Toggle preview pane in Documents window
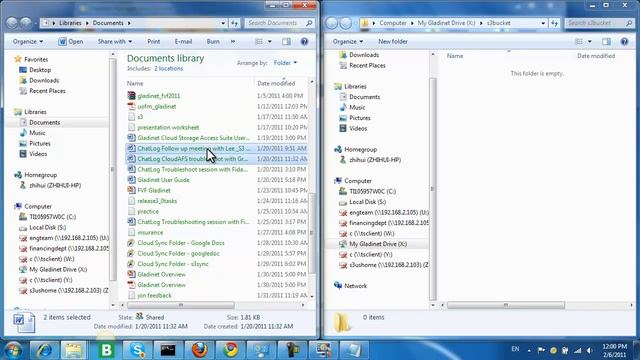This screenshot has width=640, height=360. click(286, 42)
